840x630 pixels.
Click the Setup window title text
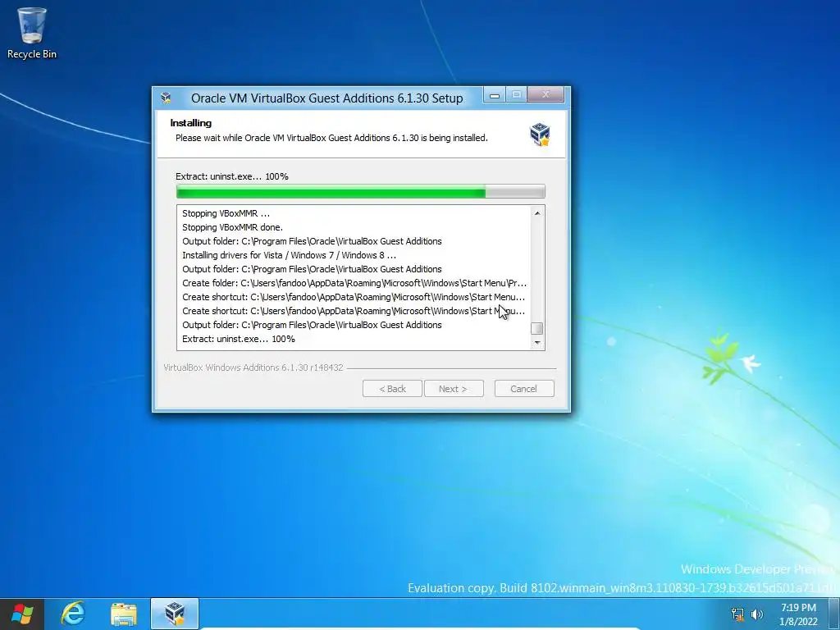tap(326, 98)
